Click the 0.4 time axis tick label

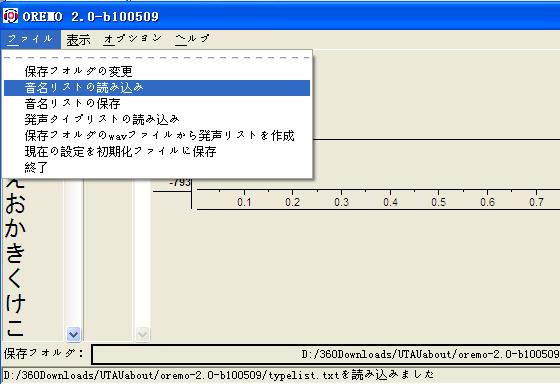point(390,202)
